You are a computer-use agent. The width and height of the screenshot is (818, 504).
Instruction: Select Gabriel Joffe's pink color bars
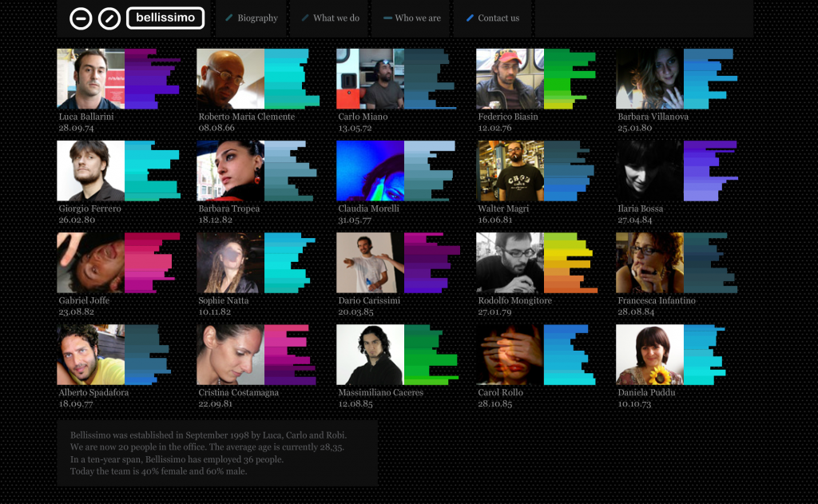point(150,263)
